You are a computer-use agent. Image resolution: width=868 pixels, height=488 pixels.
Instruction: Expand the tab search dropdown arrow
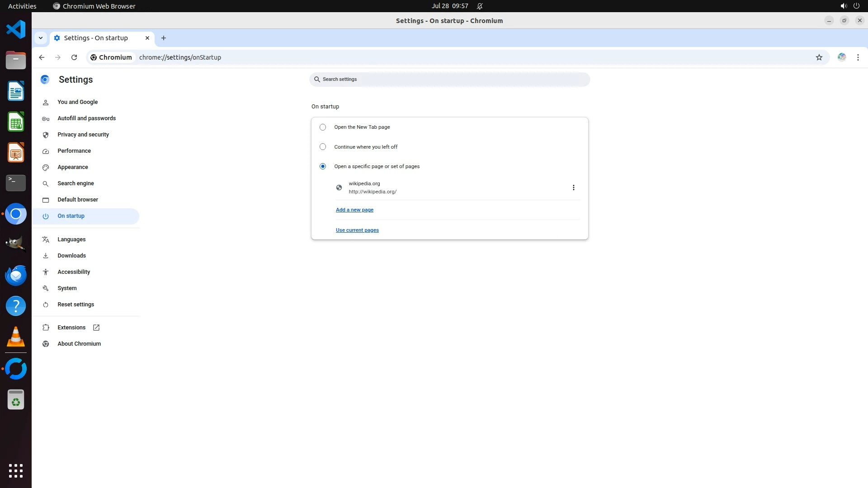41,38
